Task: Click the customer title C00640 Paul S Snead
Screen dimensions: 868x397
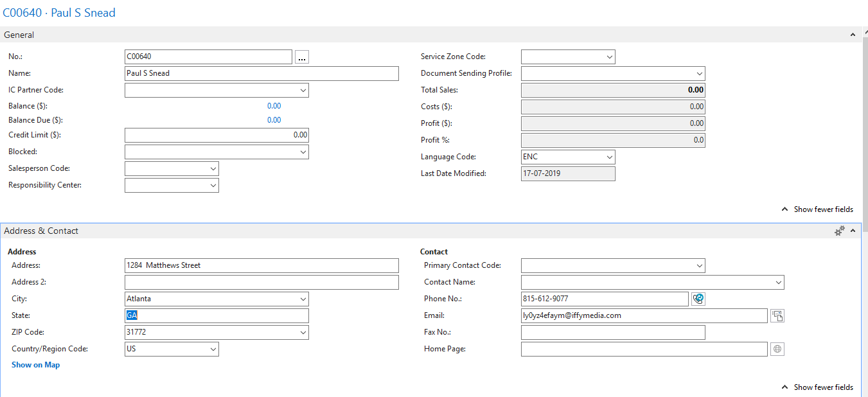Action: point(60,12)
